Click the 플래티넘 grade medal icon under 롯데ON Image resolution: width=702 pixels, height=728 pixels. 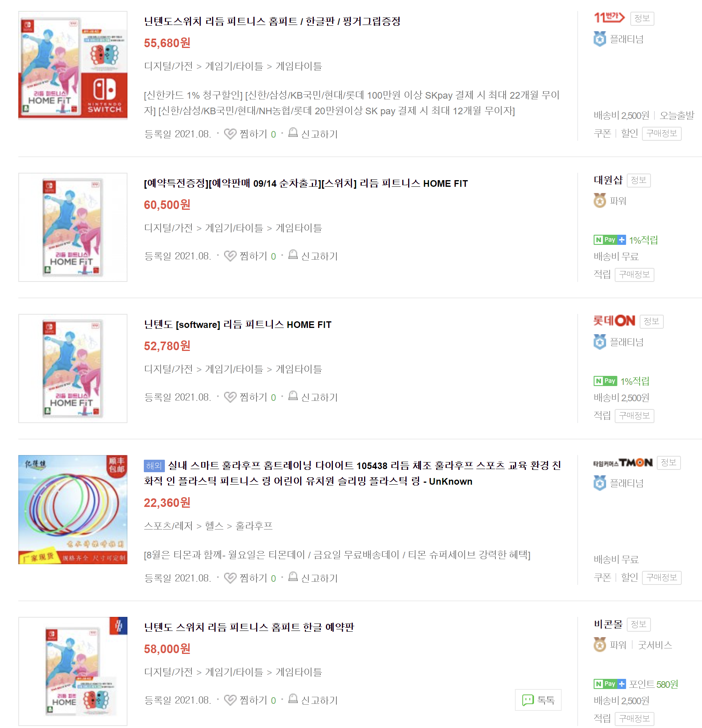600,342
